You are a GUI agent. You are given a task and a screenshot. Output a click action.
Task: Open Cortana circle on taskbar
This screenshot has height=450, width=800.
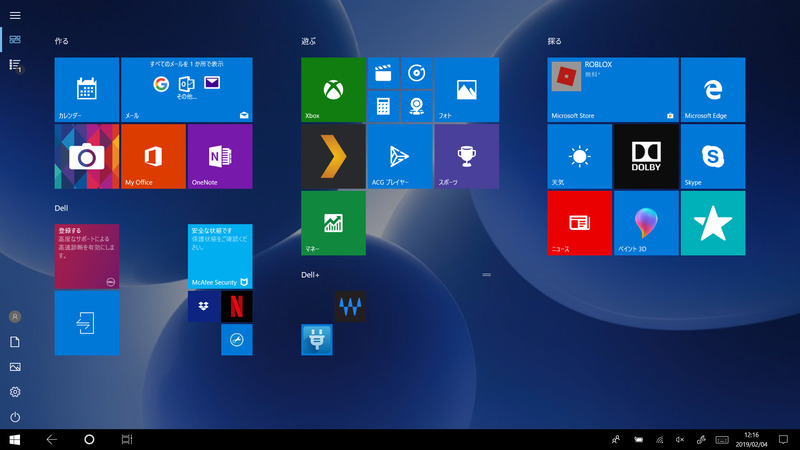point(89,439)
